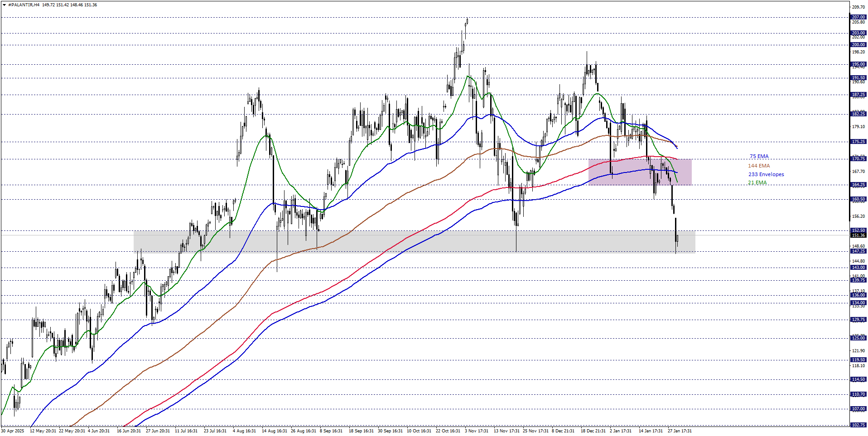Click the 30 Apr 2025 date label
This screenshot has height=436, width=868.
(13, 431)
